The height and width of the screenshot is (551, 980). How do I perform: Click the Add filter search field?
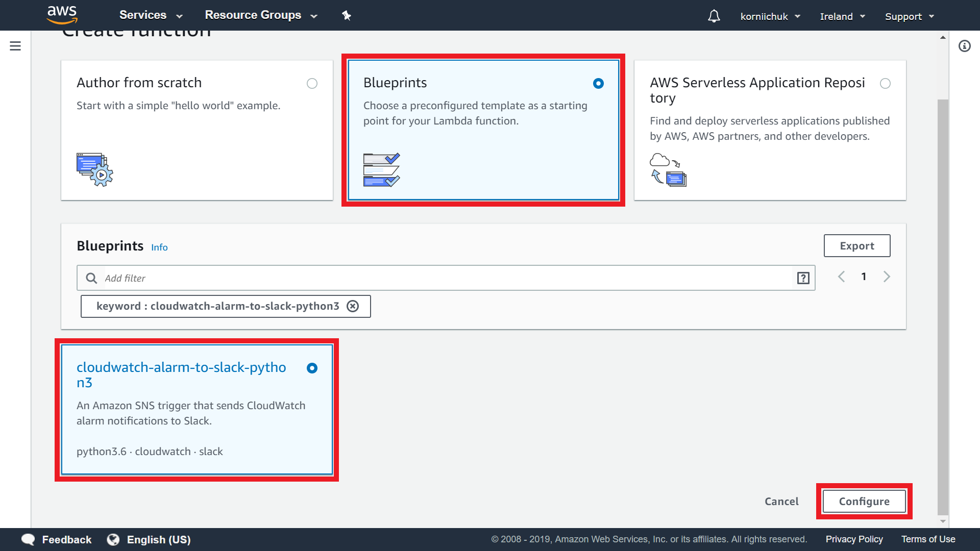pyautogui.click(x=444, y=278)
